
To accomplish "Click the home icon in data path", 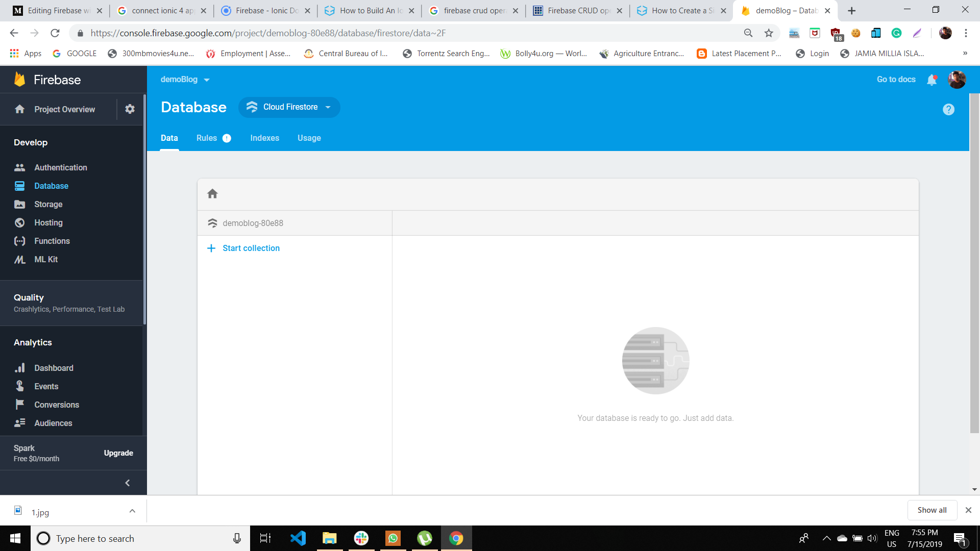I will [x=212, y=194].
